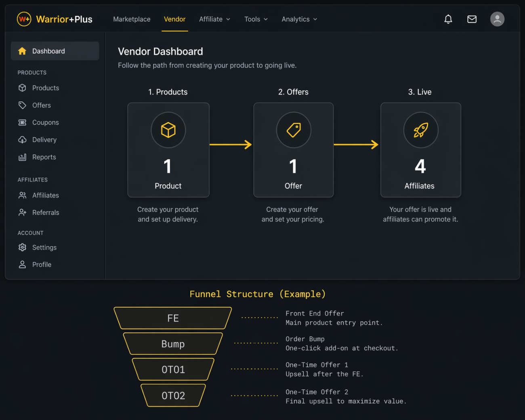The width and height of the screenshot is (525, 420).
Task: Open the notifications bell icon
Action: pyautogui.click(x=448, y=19)
